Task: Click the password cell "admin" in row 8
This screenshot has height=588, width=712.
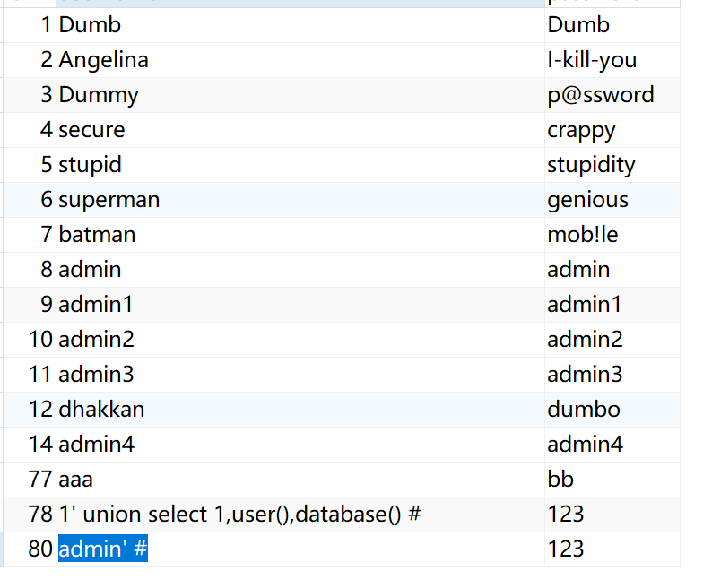Action: pos(612,270)
